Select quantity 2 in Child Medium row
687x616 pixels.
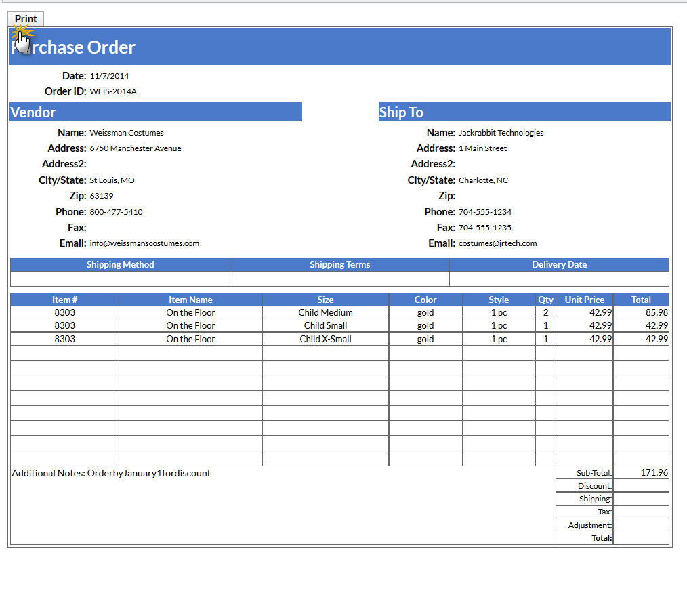(x=545, y=313)
